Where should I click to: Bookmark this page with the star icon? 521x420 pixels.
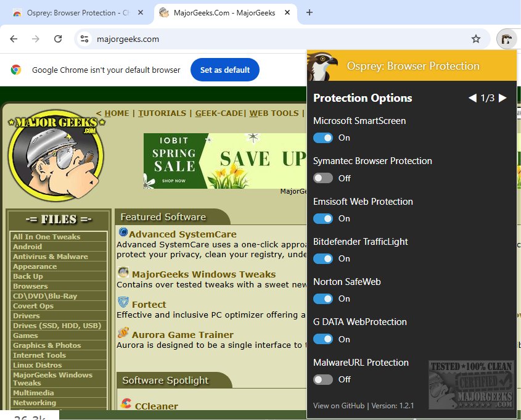coord(476,39)
